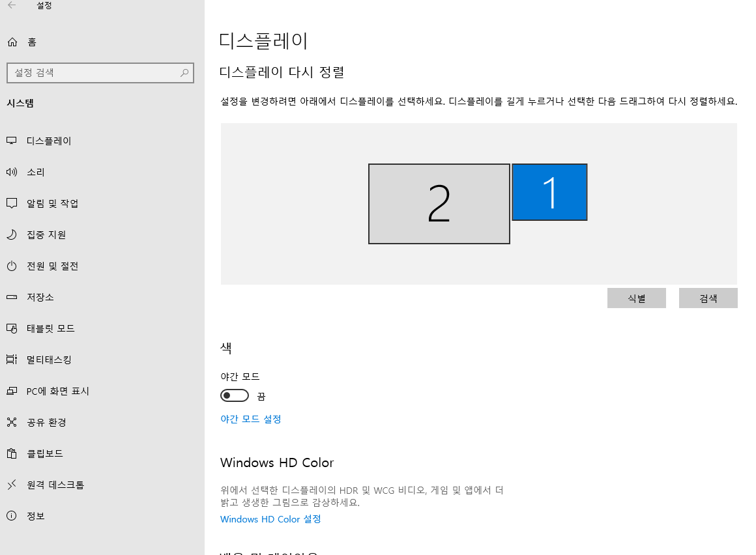Click the 태블릿 모드 icon
Image resolution: width=756 pixels, height=555 pixels.
coord(12,328)
